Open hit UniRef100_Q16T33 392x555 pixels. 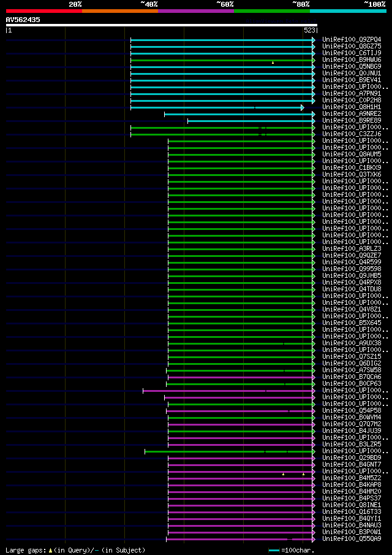pos(352,512)
